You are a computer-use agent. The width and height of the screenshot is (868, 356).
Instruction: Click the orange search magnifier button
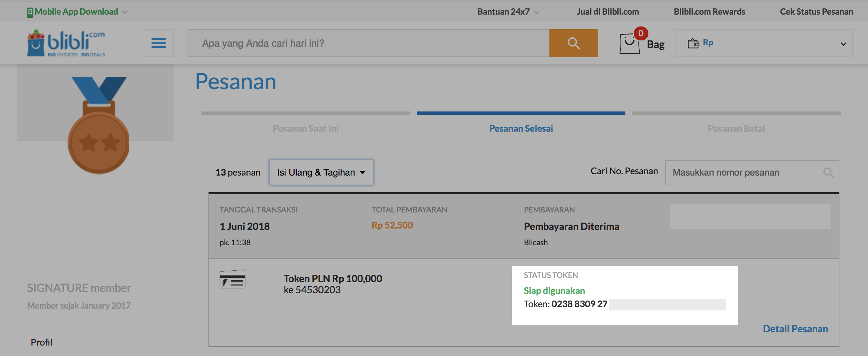coord(573,43)
